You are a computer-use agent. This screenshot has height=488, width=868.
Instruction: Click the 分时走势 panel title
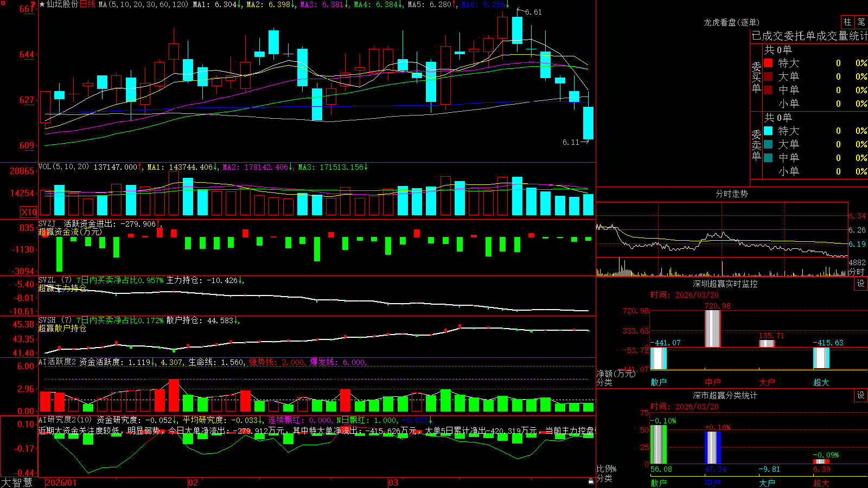click(x=731, y=194)
